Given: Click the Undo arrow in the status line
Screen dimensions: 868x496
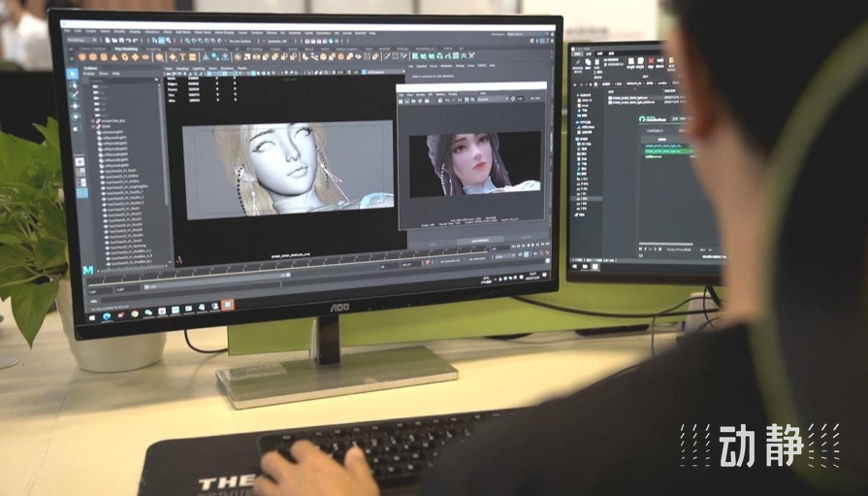Looking at the screenshot, I should (x=128, y=41).
